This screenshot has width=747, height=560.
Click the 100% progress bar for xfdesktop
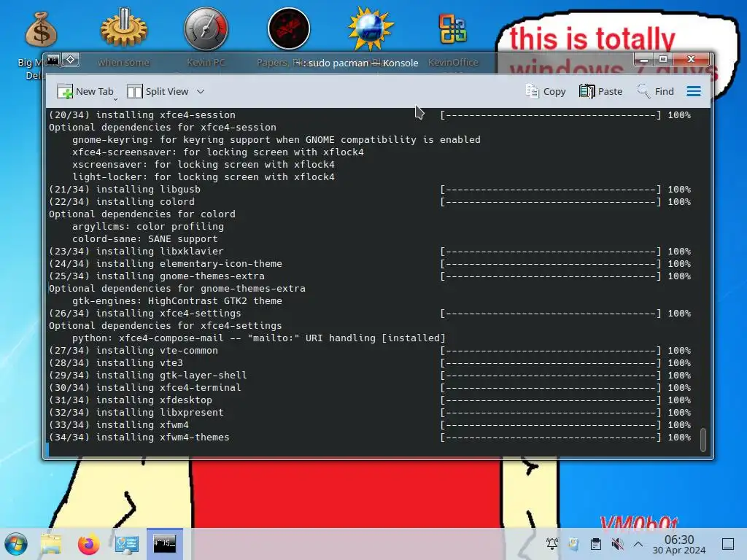pos(565,400)
